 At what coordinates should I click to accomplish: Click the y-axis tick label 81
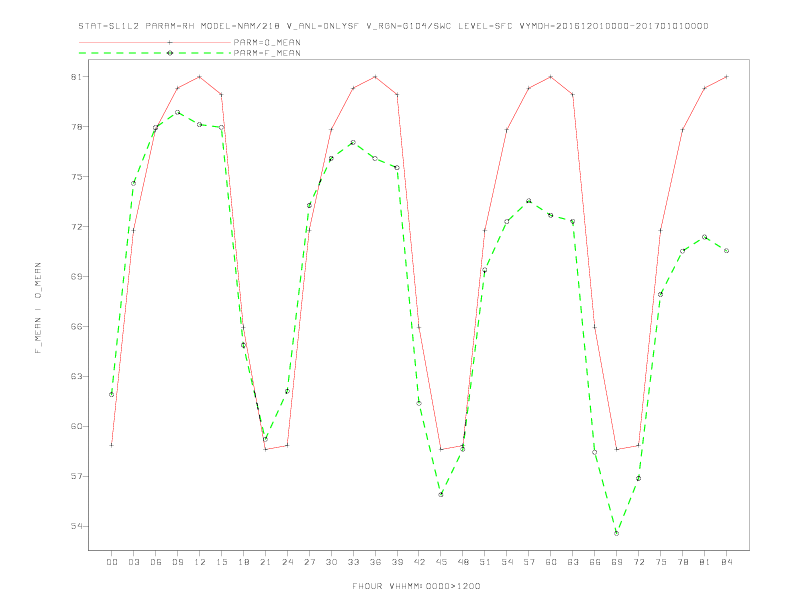pyautogui.click(x=76, y=77)
